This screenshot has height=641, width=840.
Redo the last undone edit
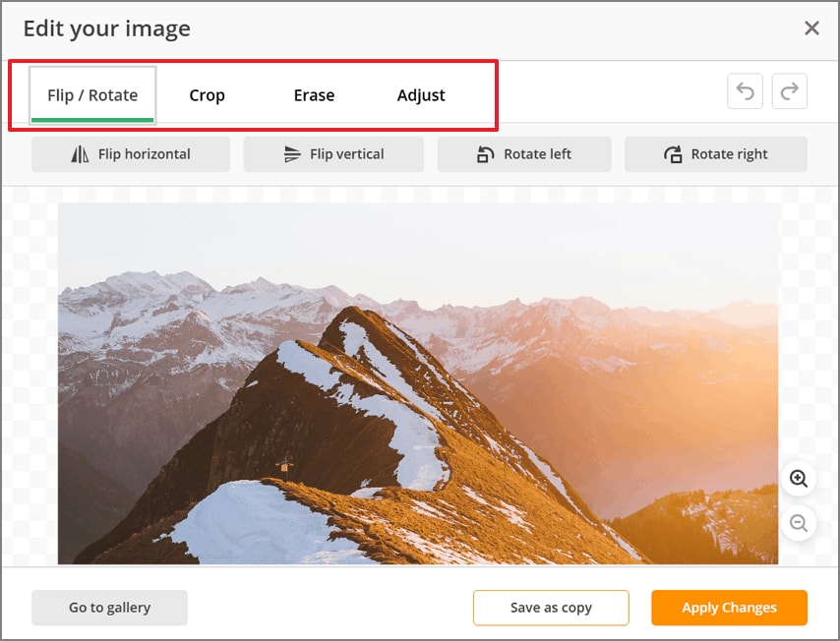pyautogui.click(x=790, y=91)
